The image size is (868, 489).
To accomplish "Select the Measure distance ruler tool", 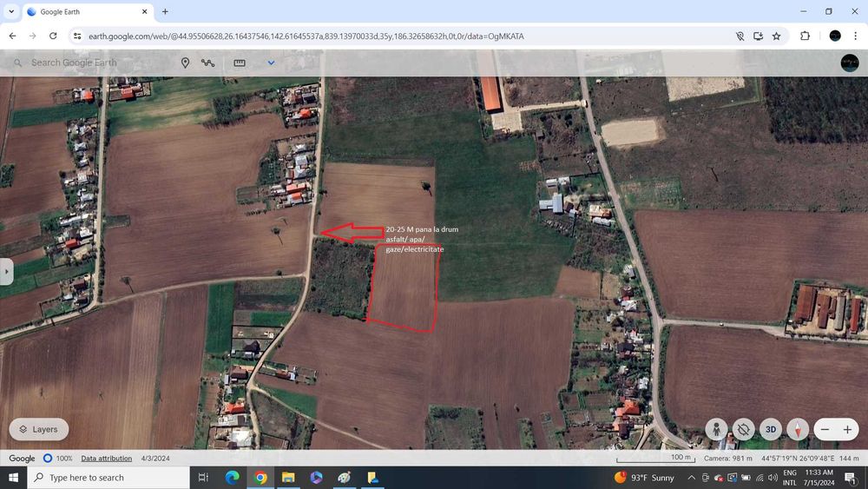I will pos(240,63).
